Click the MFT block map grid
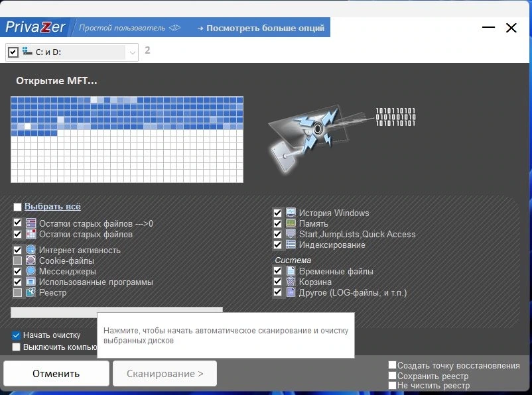532x395 pixels. point(127,139)
